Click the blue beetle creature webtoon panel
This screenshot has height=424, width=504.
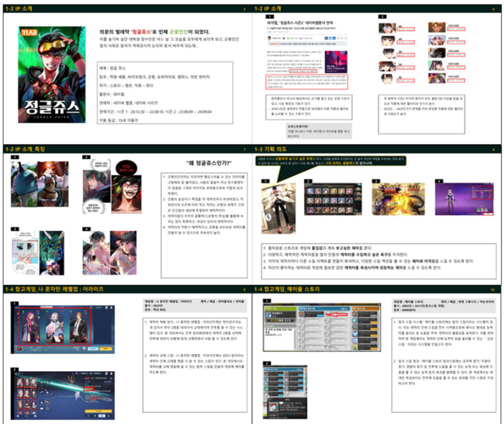point(24,184)
